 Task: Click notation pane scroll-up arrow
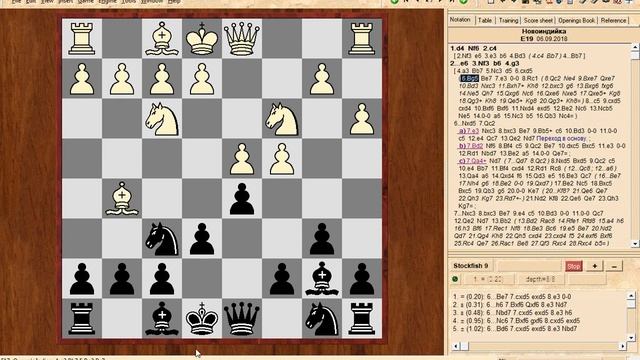click(635, 47)
